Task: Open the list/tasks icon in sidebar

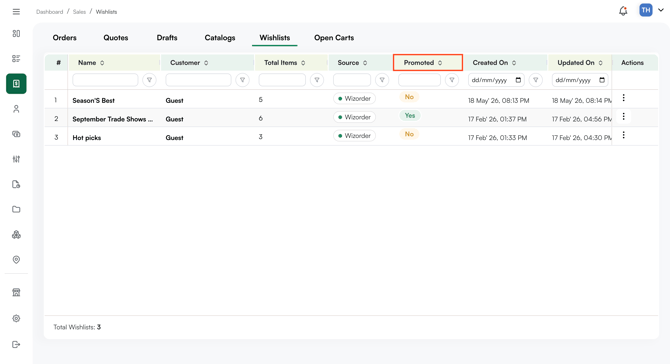Action: point(16,59)
